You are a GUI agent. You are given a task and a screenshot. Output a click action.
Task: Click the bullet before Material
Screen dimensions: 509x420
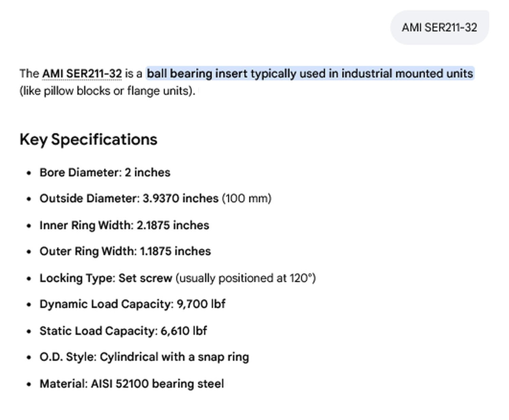(x=29, y=384)
